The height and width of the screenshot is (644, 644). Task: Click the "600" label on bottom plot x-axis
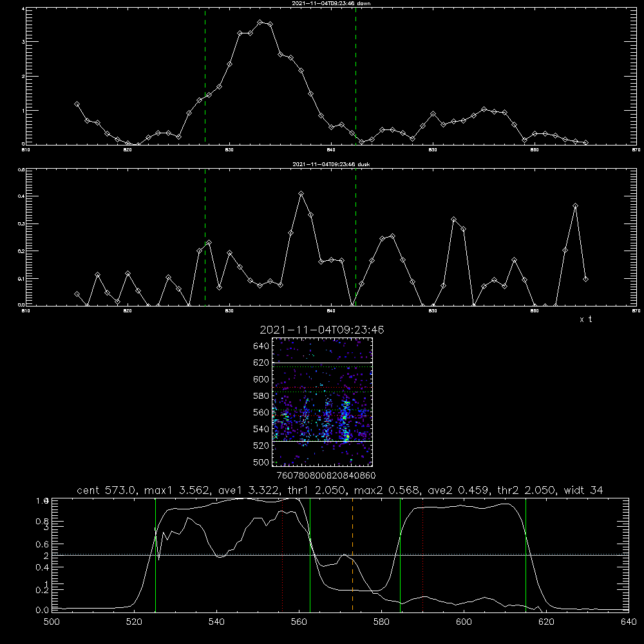click(464, 622)
